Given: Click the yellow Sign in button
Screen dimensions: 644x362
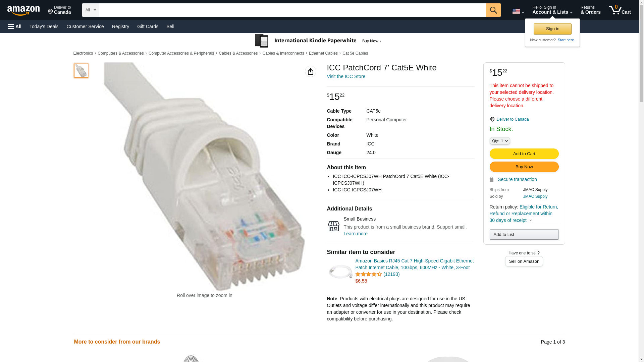Looking at the screenshot, I should [552, 29].
